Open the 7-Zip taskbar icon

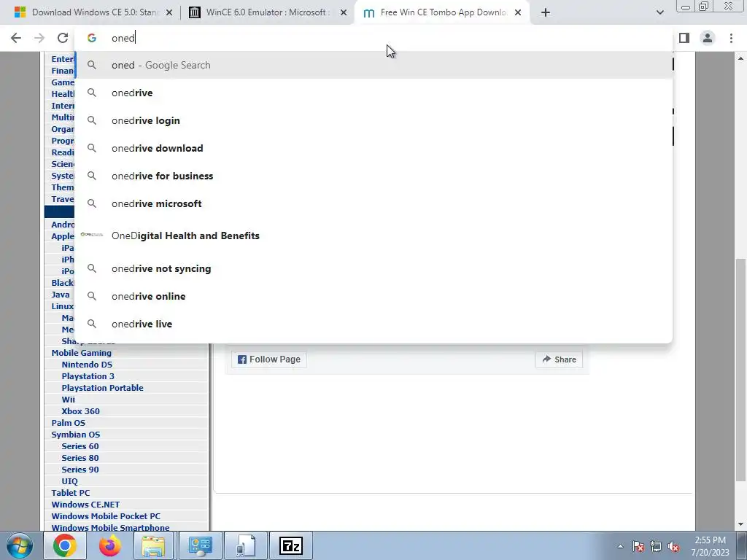pyautogui.click(x=291, y=545)
